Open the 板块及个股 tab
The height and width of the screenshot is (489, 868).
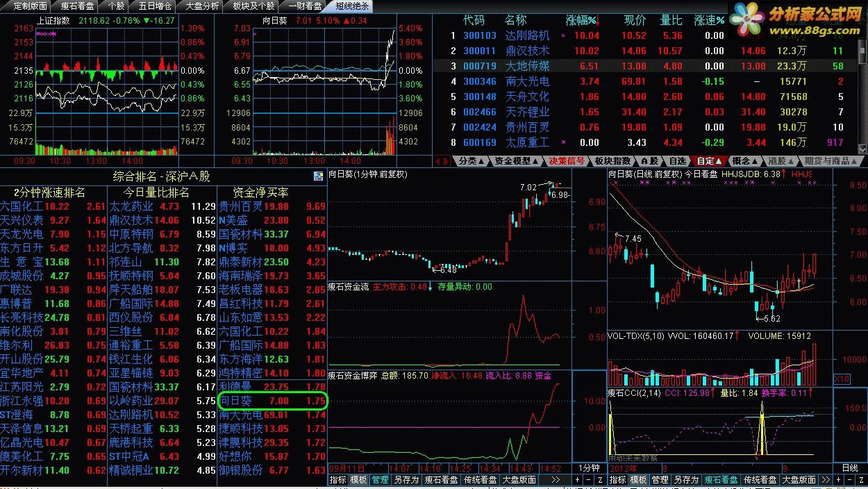tap(253, 6)
